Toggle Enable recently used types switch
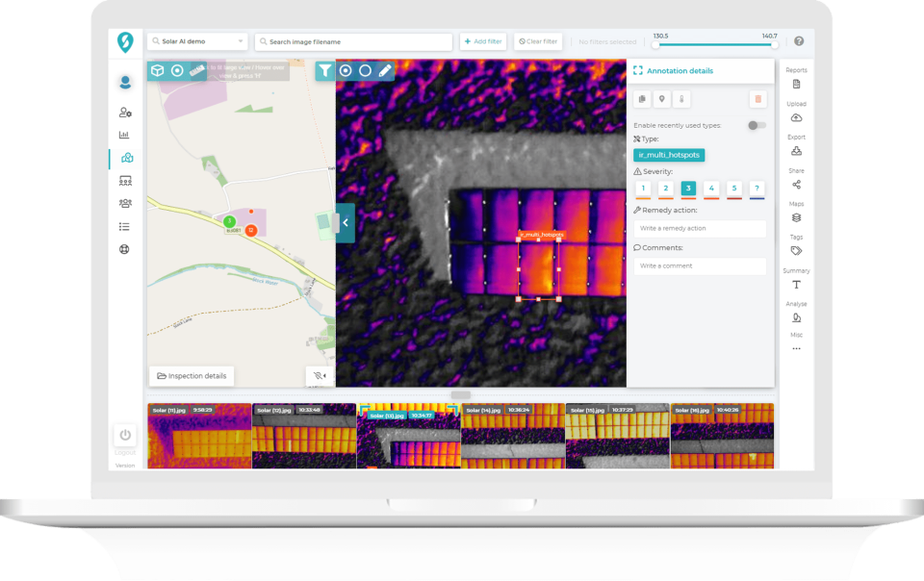The image size is (924, 581). click(x=757, y=125)
